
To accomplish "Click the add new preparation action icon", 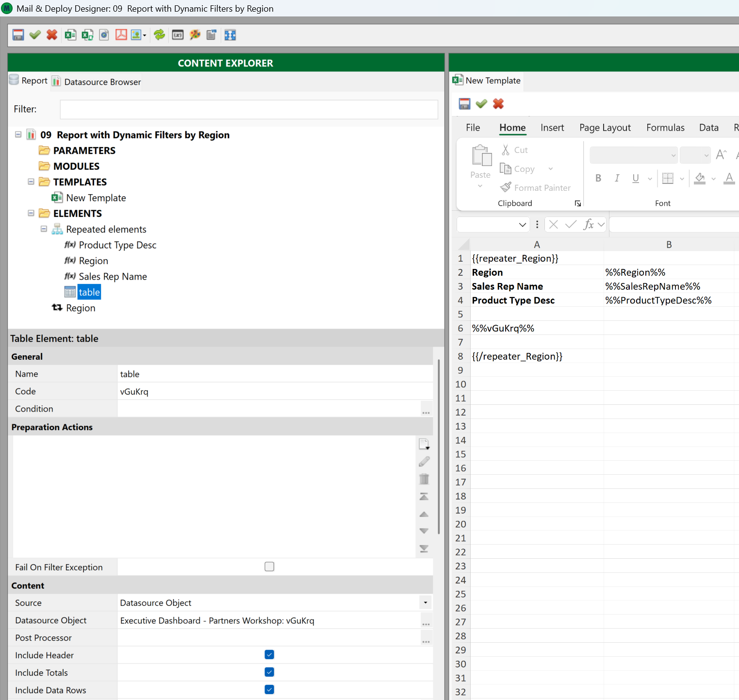I will pyautogui.click(x=424, y=444).
